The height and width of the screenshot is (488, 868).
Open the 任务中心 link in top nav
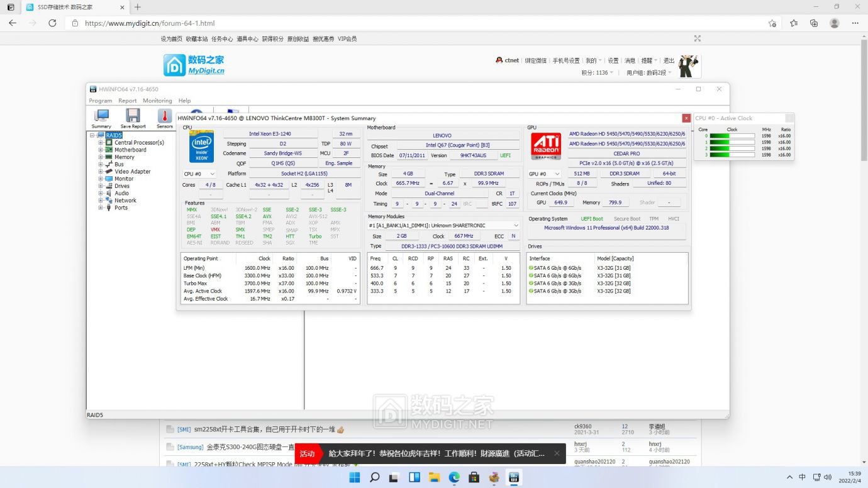coord(222,38)
